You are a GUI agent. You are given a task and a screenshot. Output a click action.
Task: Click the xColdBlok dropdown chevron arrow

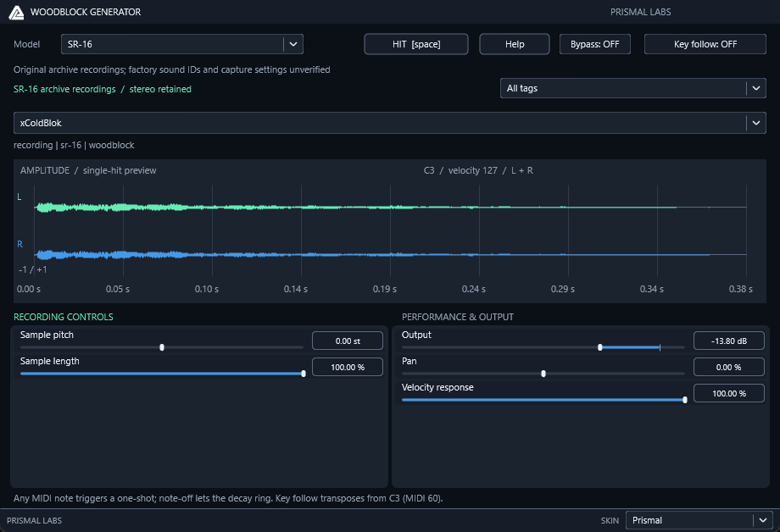pyautogui.click(x=756, y=123)
